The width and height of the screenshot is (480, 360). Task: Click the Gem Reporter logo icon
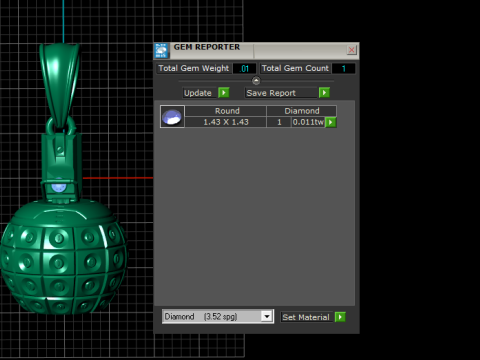tap(161, 51)
